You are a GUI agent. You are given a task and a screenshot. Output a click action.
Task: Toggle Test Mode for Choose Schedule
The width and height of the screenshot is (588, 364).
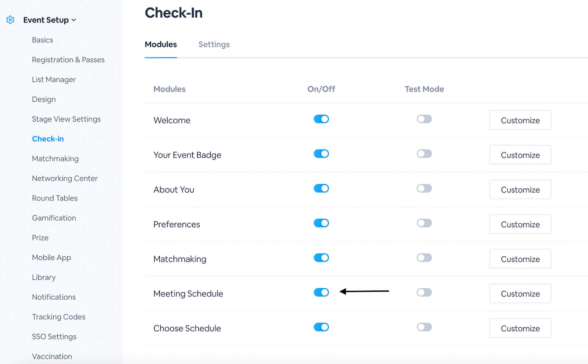click(x=424, y=327)
